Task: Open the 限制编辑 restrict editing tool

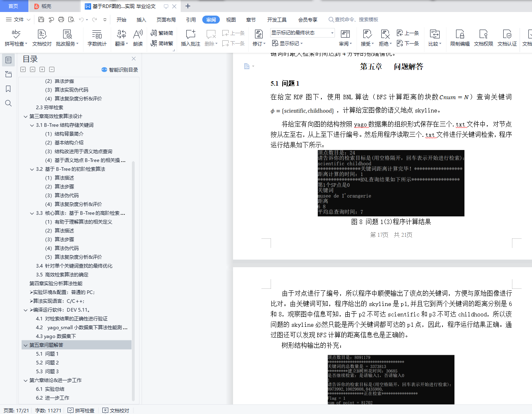Action: tap(460, 38)
